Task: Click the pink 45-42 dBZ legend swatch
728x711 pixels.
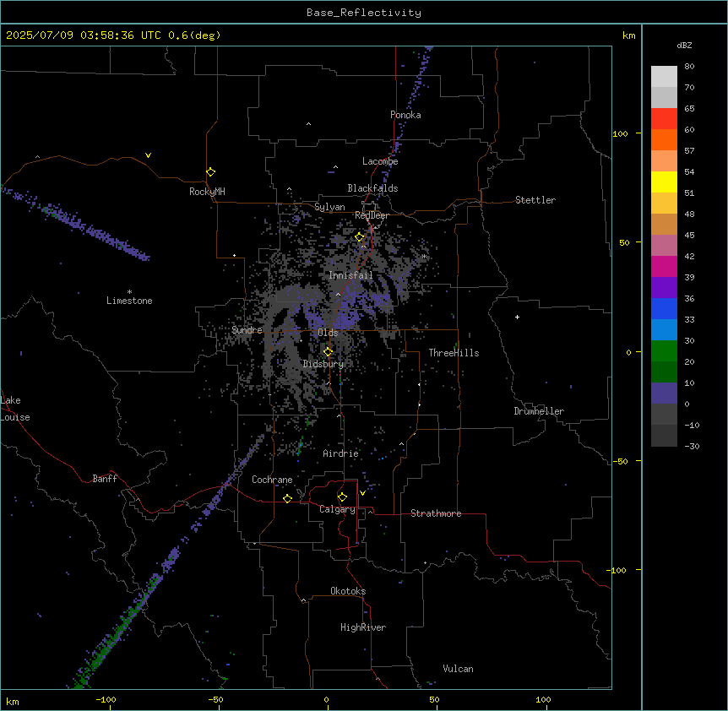Action: tap(664, 246)
